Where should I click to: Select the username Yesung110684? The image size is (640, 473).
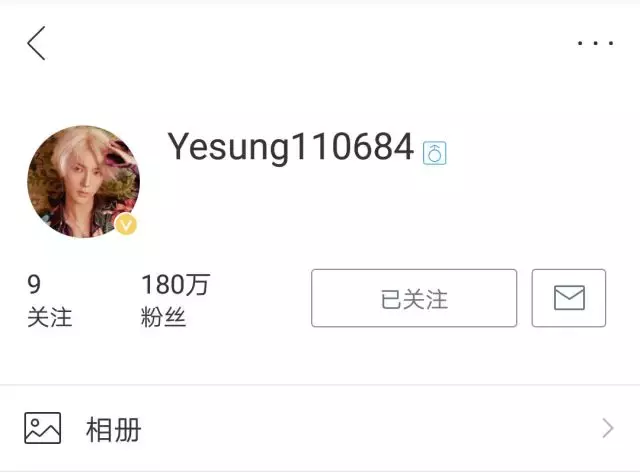pos(291,147)
